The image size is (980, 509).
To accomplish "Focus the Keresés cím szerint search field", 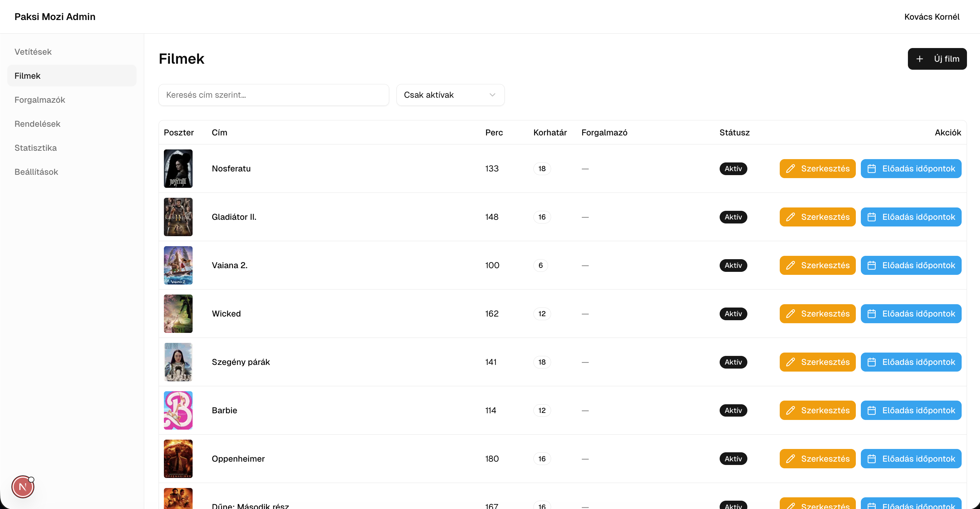I will click(x=274, y=95).
